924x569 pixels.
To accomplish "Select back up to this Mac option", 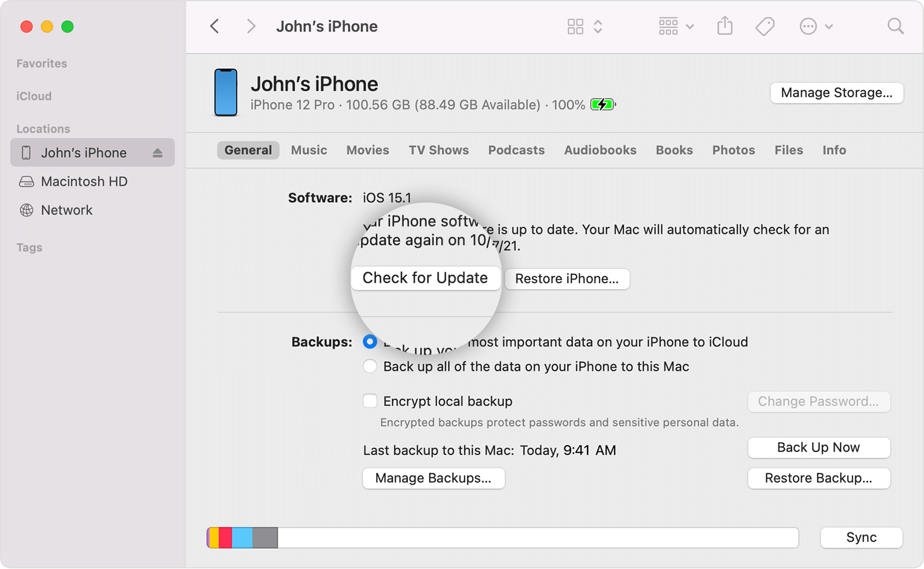I will (x=370, y=366).
